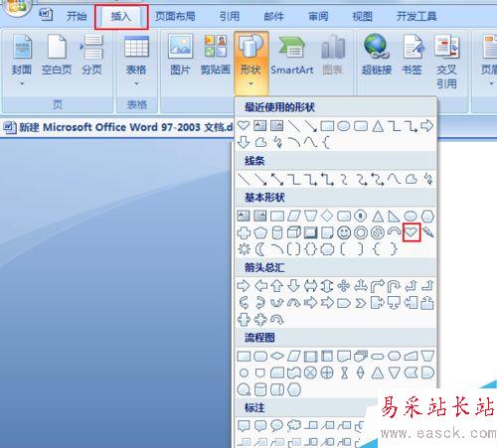Choose the left arrow in 箭头总汇

[x=260, y=286]
